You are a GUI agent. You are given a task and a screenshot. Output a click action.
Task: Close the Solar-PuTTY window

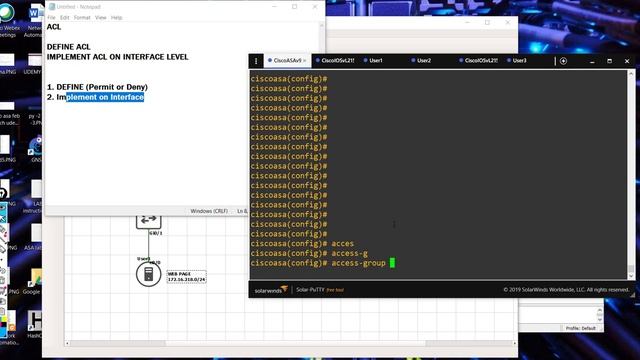(x=627, y=61)
